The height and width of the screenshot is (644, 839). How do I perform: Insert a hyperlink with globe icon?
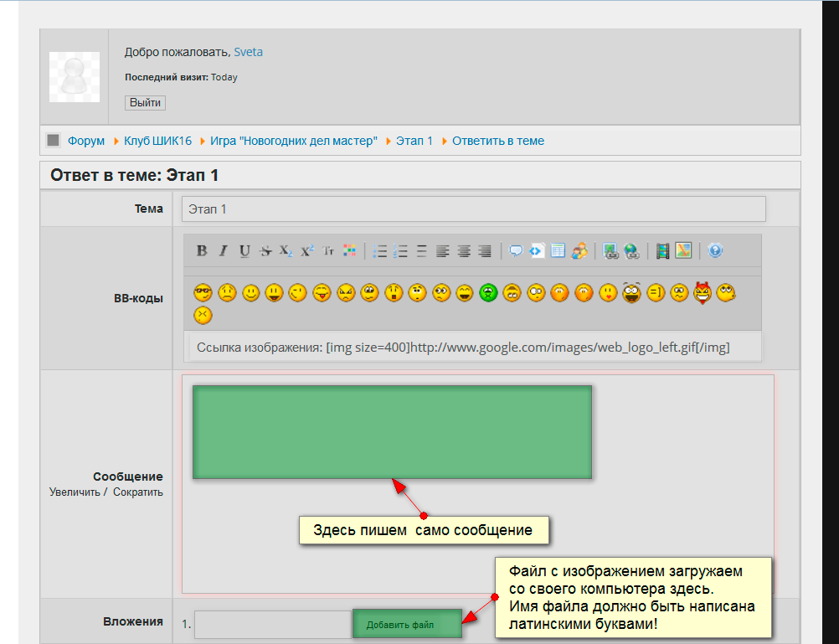pyautogui.click(x=632, y=250)
